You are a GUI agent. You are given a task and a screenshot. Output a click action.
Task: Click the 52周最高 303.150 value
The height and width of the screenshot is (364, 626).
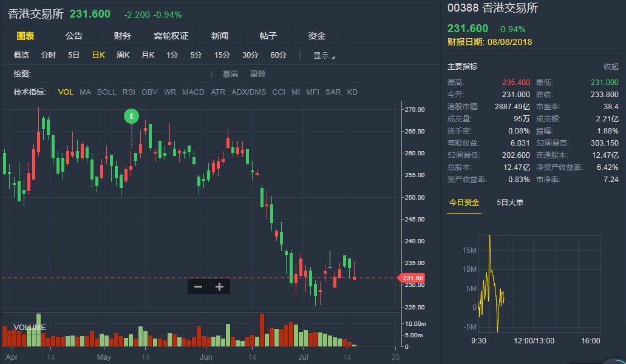click(604, 143)
